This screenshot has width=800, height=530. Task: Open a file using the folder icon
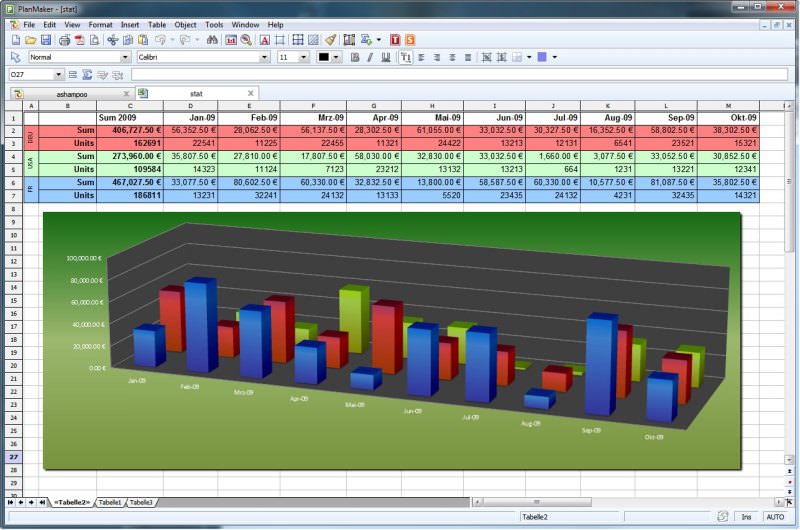(31, 40)
